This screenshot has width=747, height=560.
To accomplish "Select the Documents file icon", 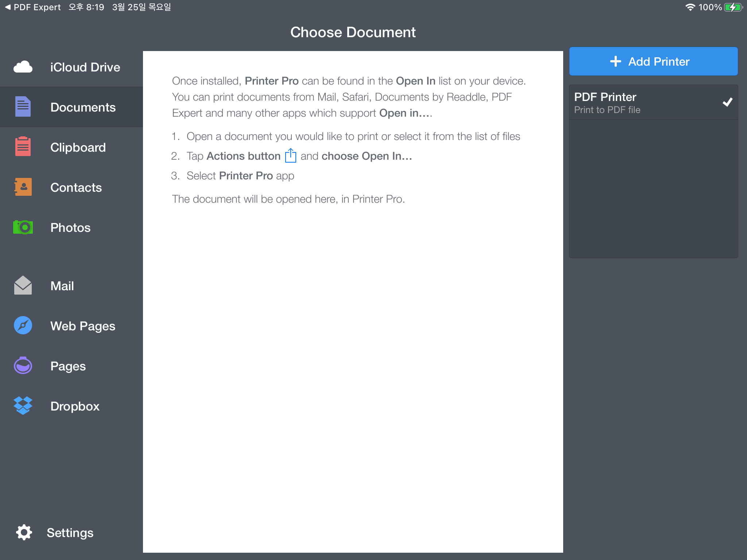I will coord(23,107).
